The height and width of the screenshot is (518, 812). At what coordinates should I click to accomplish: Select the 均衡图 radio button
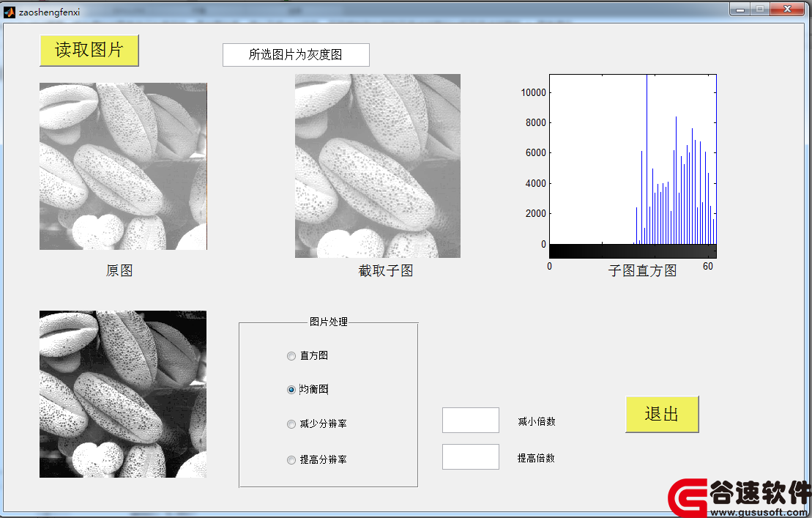(291, 390)
